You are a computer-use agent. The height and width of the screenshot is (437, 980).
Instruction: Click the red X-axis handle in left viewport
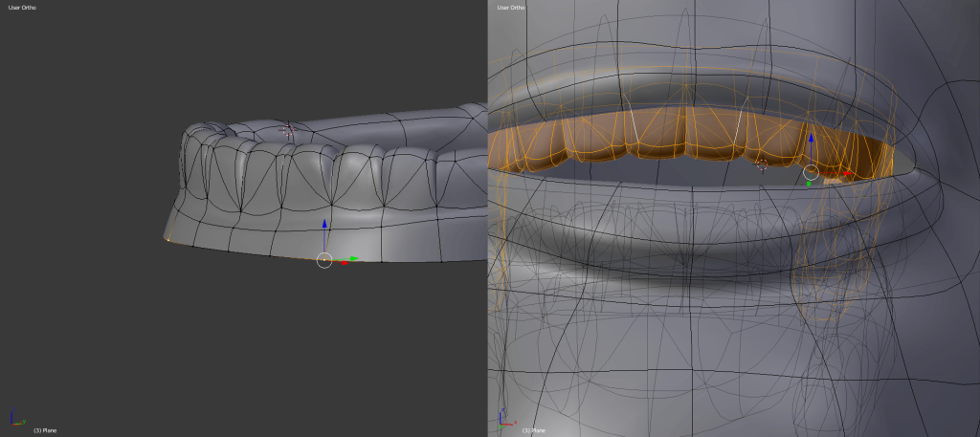click(344, 262)
